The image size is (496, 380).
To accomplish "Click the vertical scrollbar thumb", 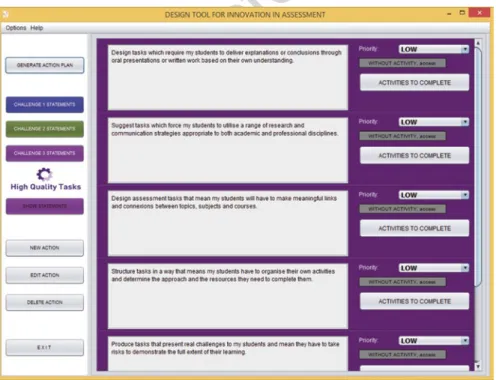I will tap(478, 167).
